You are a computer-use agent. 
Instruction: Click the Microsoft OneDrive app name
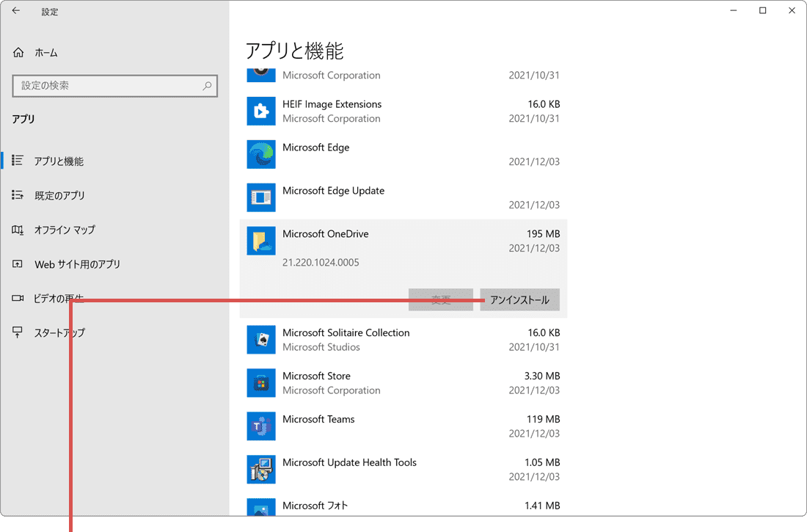point(326,234)
